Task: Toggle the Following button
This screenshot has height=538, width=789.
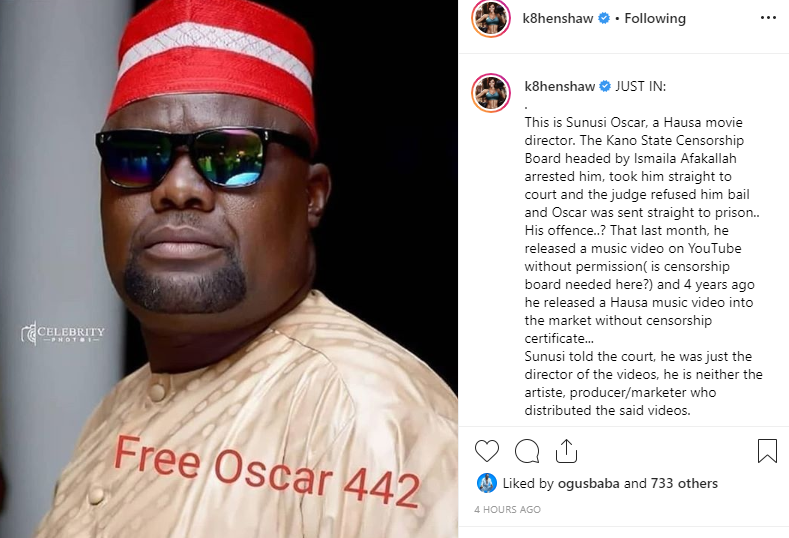Action: coord(655,19)
